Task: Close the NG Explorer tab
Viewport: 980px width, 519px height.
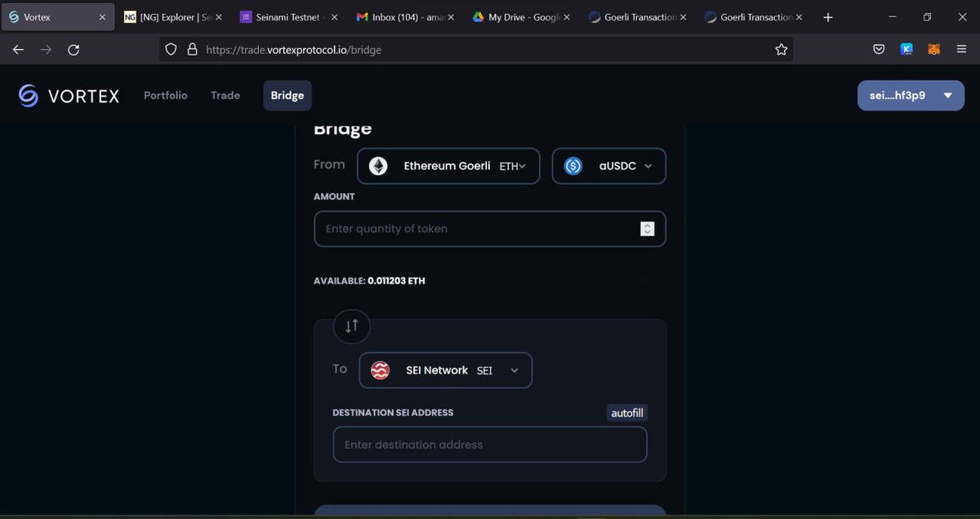Action: (x=218, y=17)
